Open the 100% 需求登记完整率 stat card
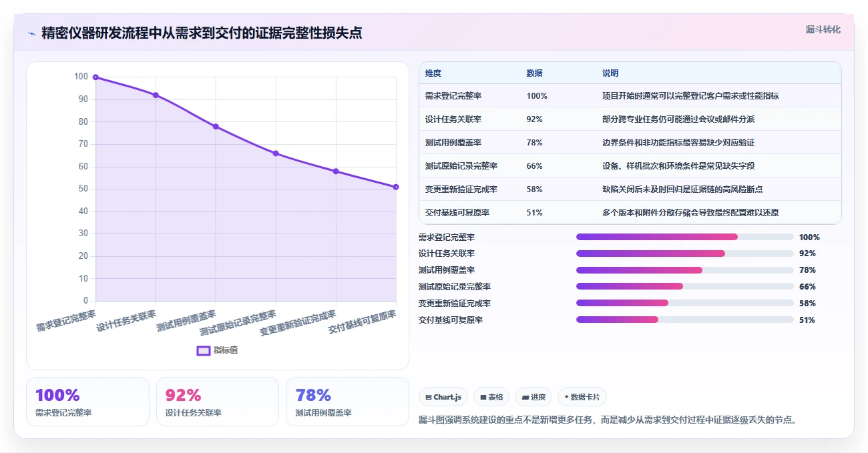Viewport: 868px width, 453px height. coord(87,402)
